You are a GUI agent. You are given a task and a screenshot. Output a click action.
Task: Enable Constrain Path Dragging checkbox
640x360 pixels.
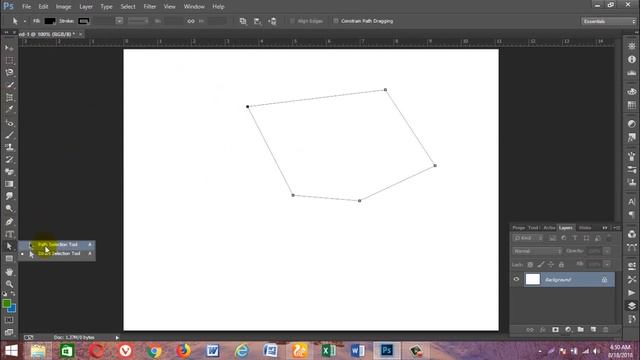click(x=336, y=21)
